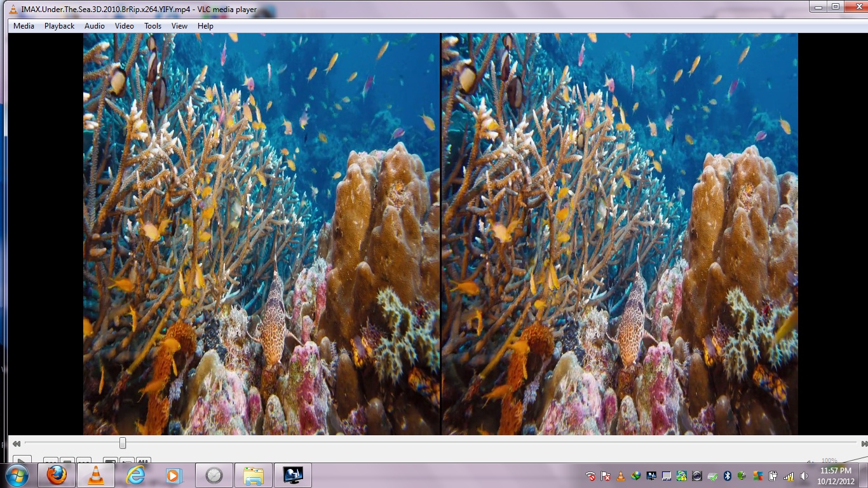Select the VLC taskbar button
The image size is (868, 488).
point(96,475)
